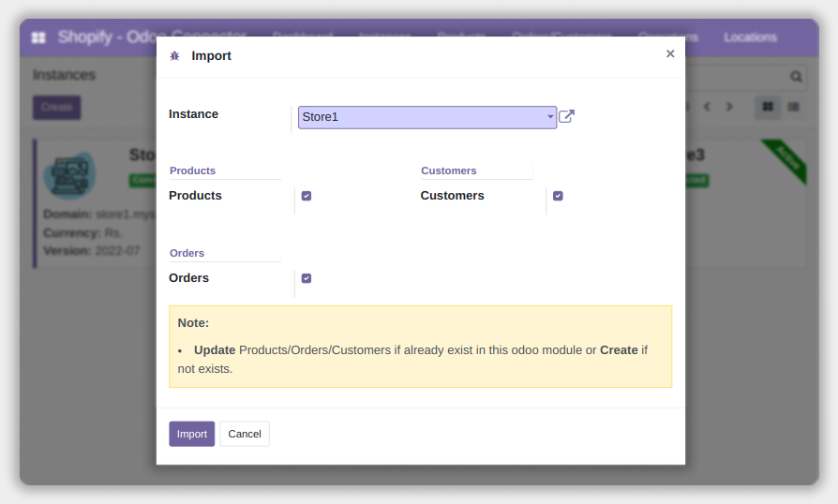838x504 pixels.
Task: Switch to kanban view
Action: pyautogui.click(x=768, y=107)
